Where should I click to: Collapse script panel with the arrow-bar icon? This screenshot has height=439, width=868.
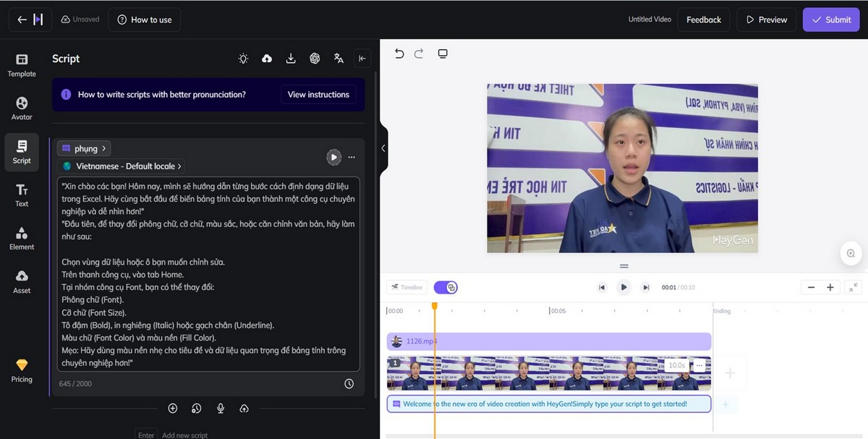point(362,59)
